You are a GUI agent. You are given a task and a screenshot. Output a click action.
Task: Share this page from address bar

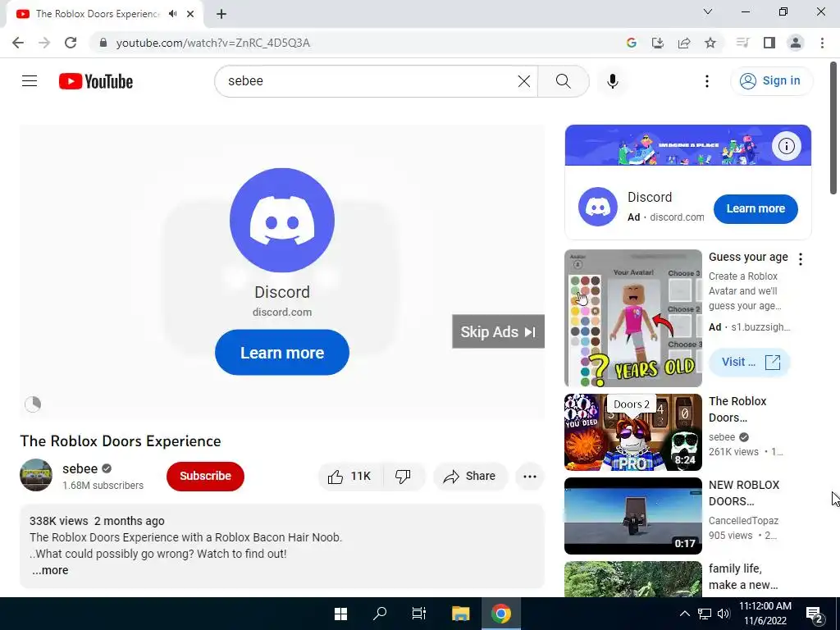pyautogui.click(x=684, y=43)
